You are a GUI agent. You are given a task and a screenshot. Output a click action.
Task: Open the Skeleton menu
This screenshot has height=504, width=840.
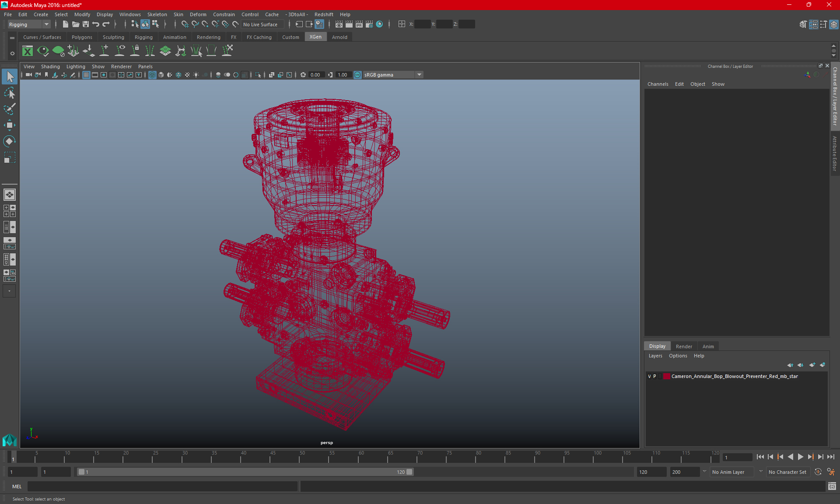(x=157, y=14)
